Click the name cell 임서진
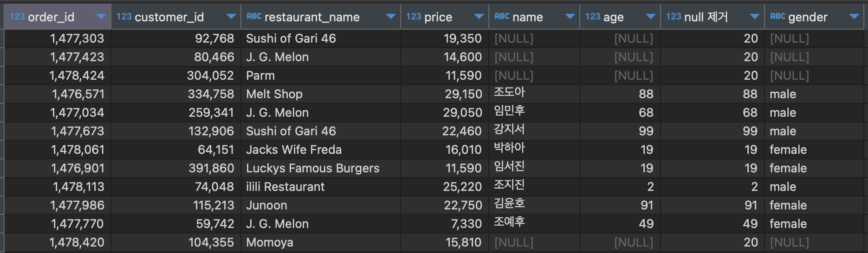The width and height of the screenshot is (868, 253). [534, 168]
